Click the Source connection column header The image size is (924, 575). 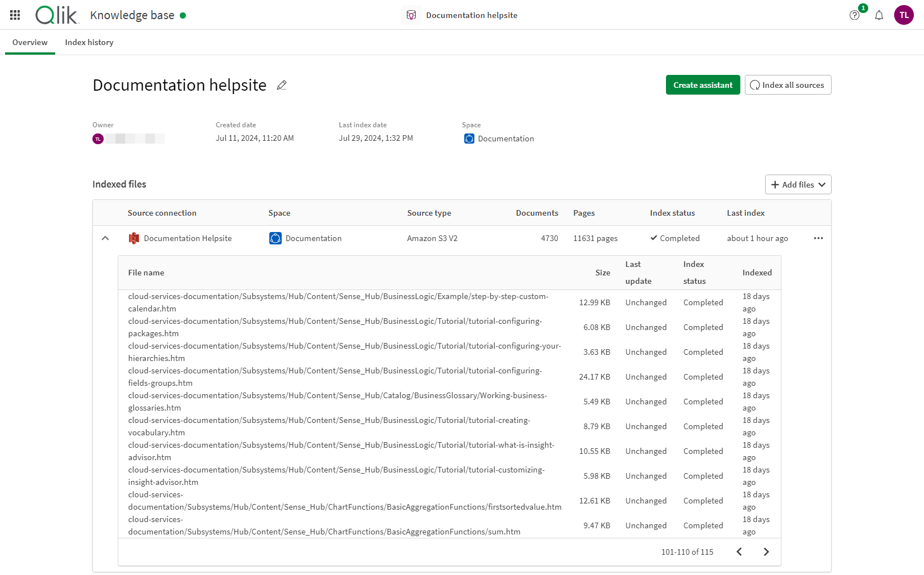click(162, 213)
